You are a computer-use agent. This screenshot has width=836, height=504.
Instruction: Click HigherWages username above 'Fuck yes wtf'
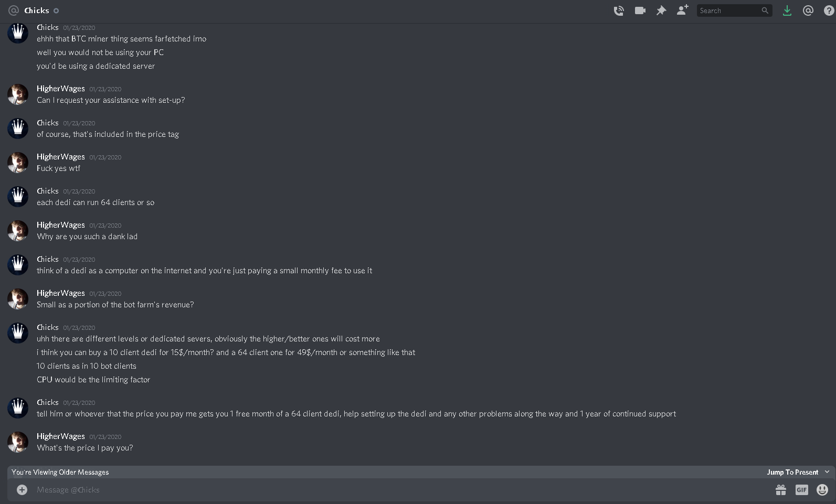61,157
